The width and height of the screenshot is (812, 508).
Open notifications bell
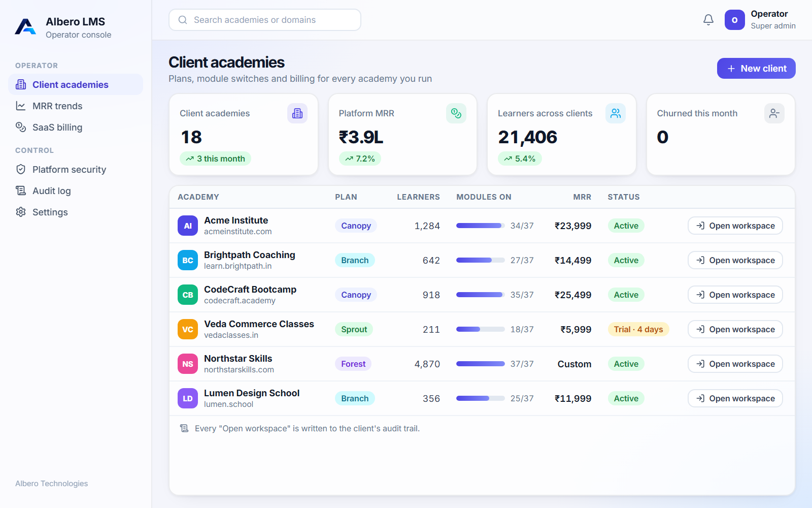[708, 20]
